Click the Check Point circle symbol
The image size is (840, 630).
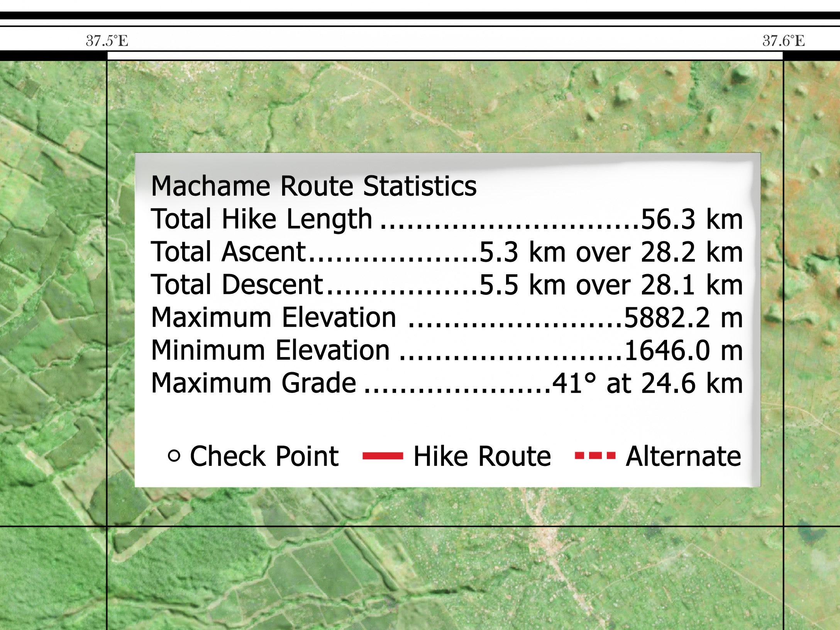pos(174,456)
